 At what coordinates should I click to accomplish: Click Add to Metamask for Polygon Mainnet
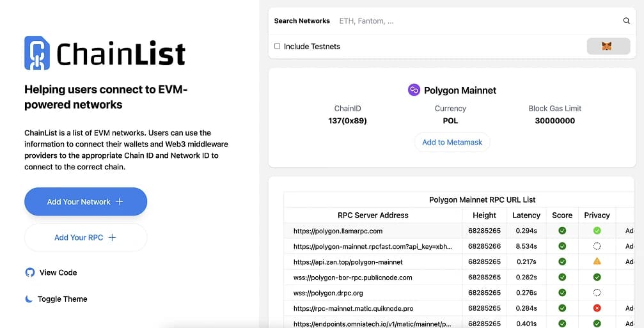coord(452,142)
